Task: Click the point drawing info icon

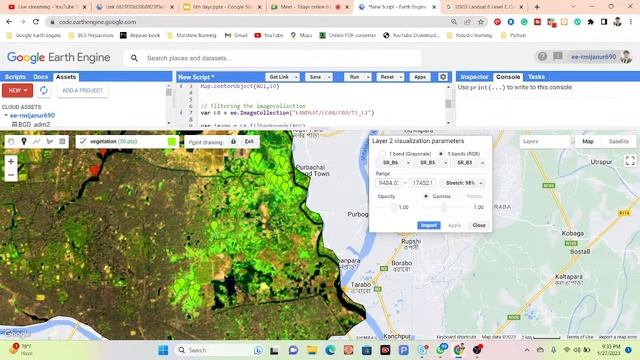Action: (x=233, y=142)
